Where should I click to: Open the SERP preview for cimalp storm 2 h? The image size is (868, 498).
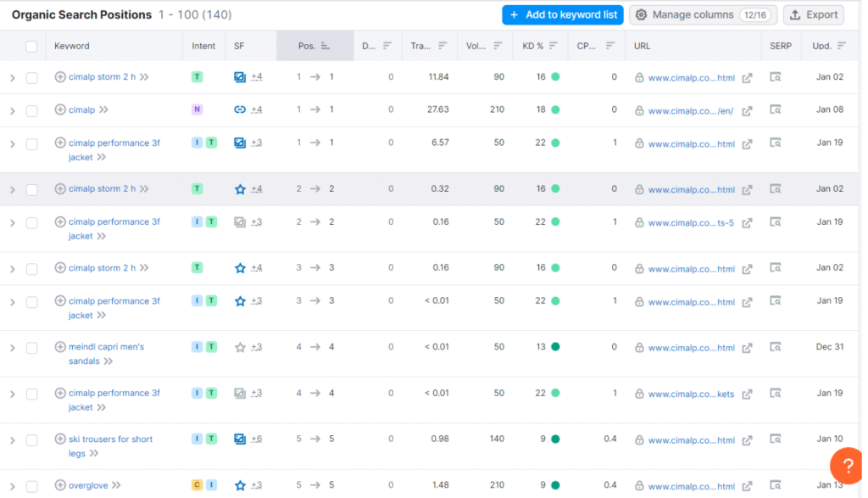(774, 76)
